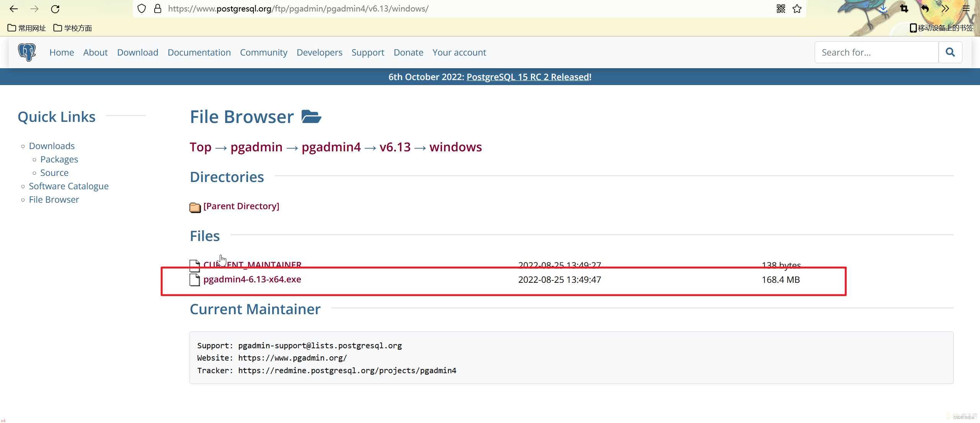This screenshot has width=980, height=423.
Task: Bookmark this page with star icon
Action: 797,9
